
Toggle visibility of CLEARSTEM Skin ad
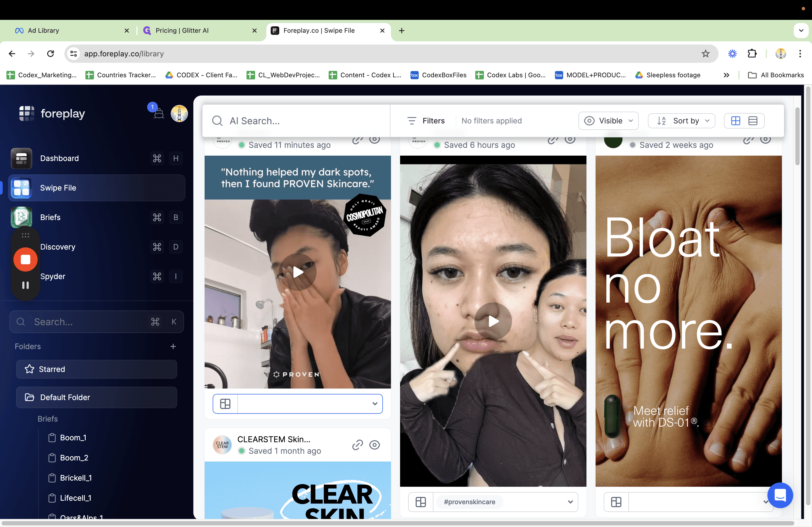pos(375,445)
